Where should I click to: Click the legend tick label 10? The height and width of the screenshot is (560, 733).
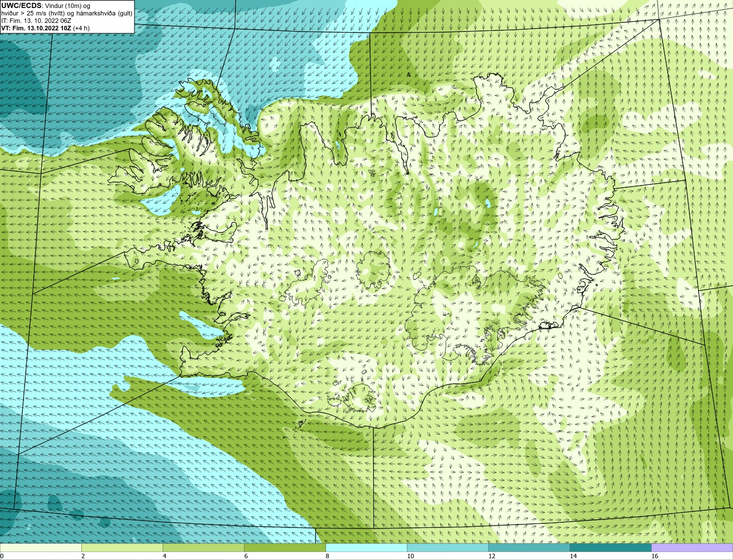coord(410,556)
